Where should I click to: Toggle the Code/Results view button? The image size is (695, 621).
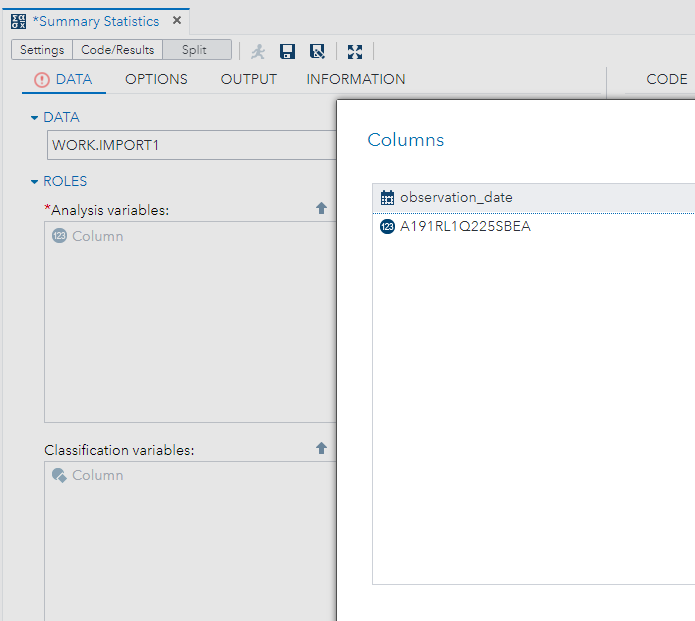(117, 50)
